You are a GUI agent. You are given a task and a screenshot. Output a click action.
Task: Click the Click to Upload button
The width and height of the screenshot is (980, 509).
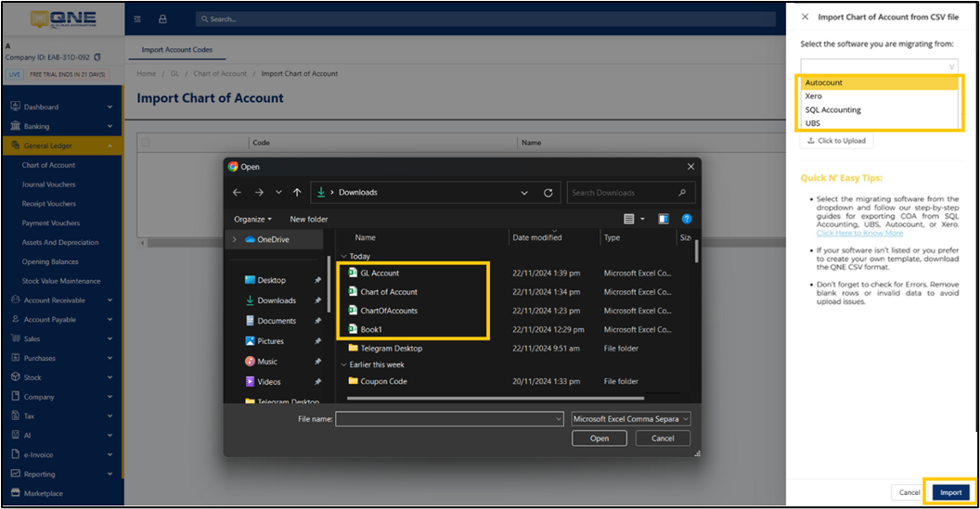tap(837, 141)
